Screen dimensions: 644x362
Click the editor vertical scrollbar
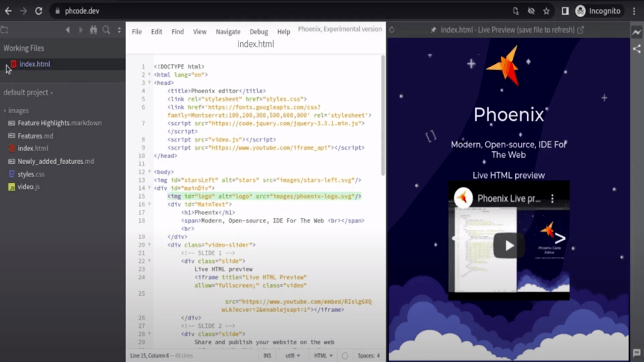coord(383,115)
